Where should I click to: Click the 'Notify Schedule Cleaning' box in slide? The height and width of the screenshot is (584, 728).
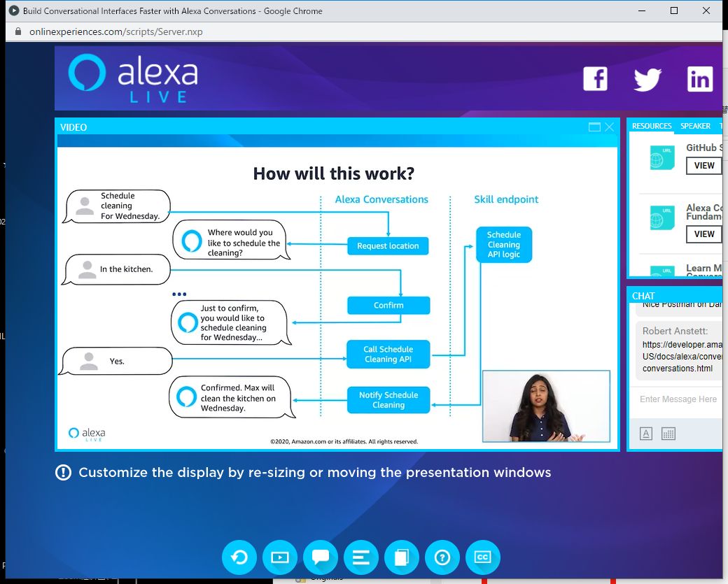point(388,400)
